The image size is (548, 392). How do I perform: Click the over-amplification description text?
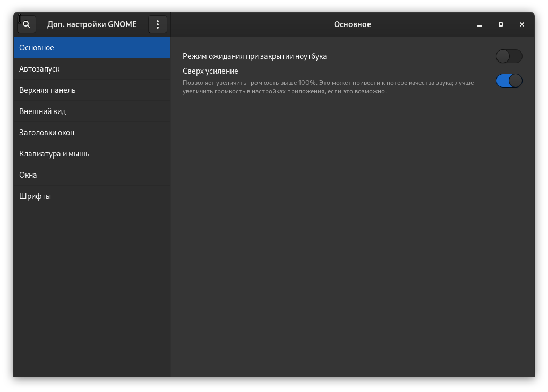click(328, 87)
